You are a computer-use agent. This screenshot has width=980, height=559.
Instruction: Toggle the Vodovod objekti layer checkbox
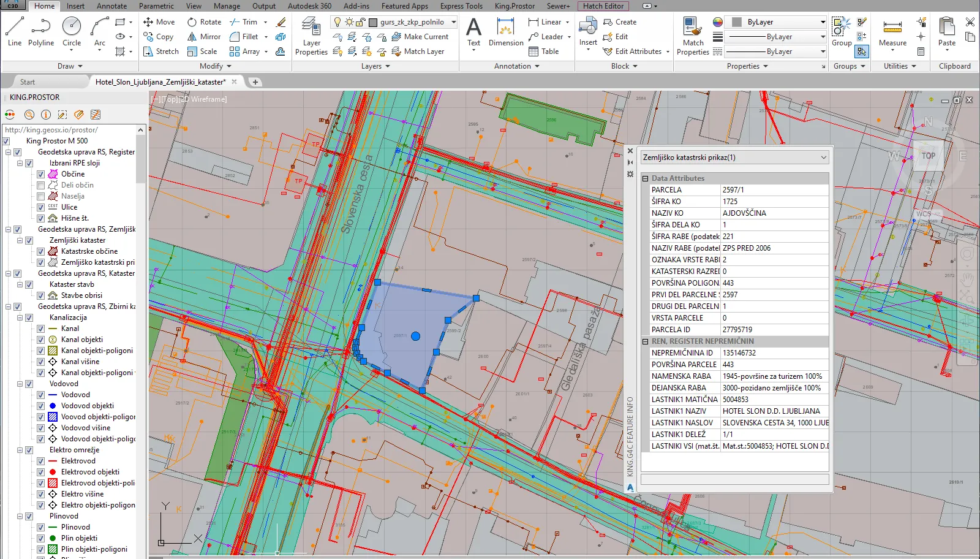click(40, 406)
